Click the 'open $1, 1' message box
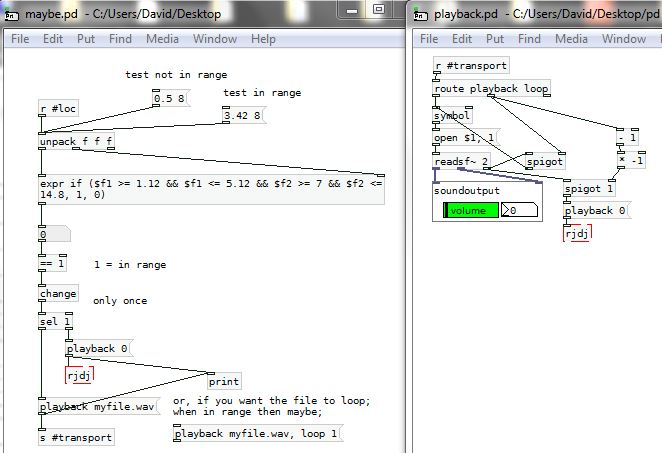662x453 pixels. (x=465, y=137)
